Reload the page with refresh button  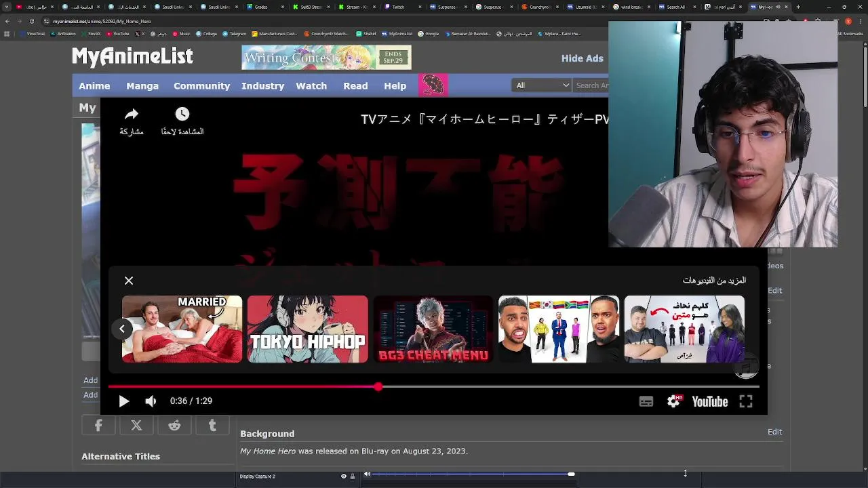32,21
